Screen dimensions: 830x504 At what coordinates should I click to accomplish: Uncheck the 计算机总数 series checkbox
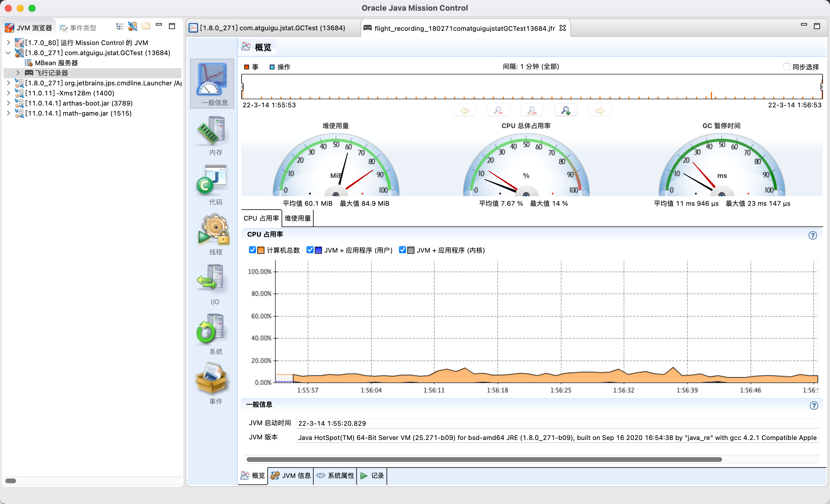pos(252,250)
